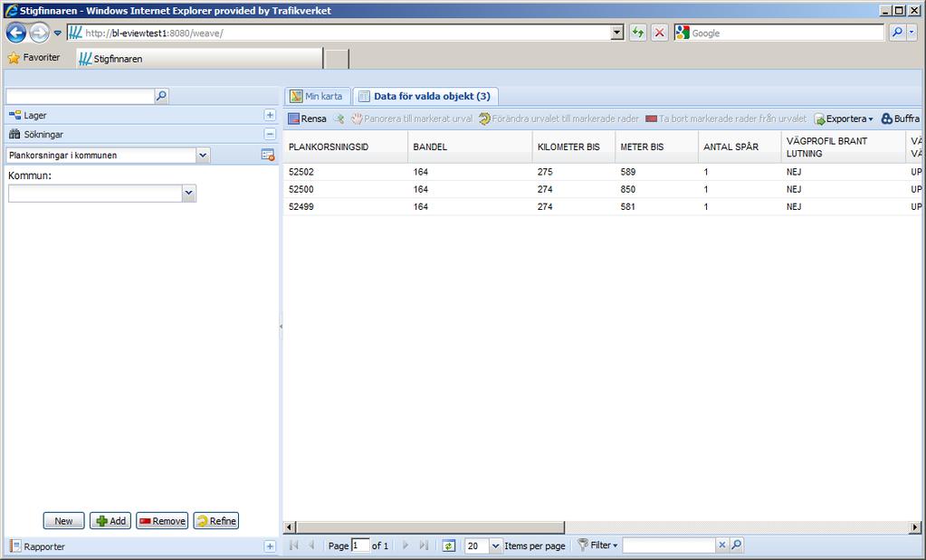Go to the first page of results
Screen dimensions: 926x560
point(293,546)
